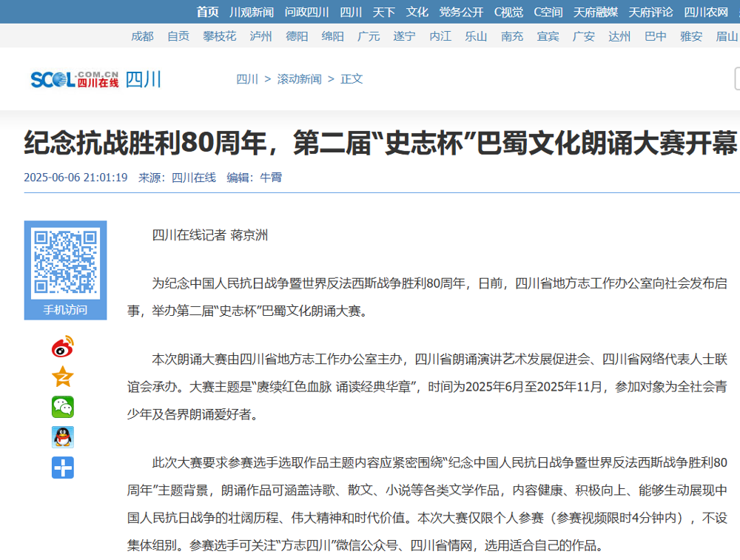Viewport: 740px width, 560px height.
Task: Click 四川 breadcrumb link
Action: tap(247, 79)
